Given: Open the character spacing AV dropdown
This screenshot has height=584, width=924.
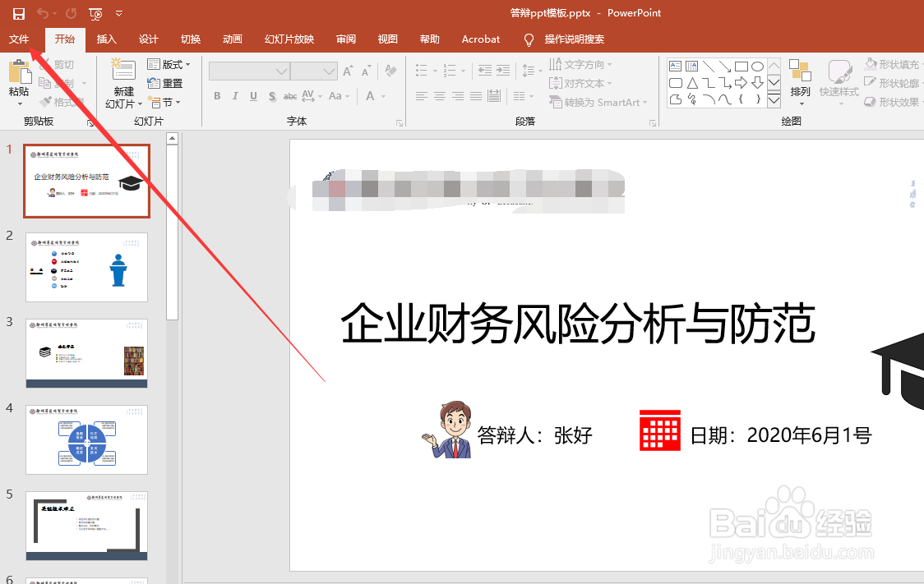Looking at the screenshot, I should [312, 96].
